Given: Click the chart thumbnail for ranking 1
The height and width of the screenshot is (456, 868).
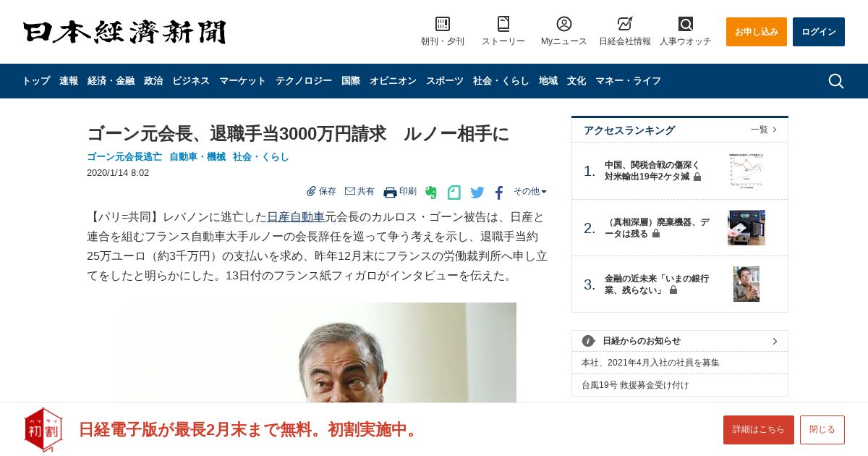Looking at the screenshot, I should [746, 171].
